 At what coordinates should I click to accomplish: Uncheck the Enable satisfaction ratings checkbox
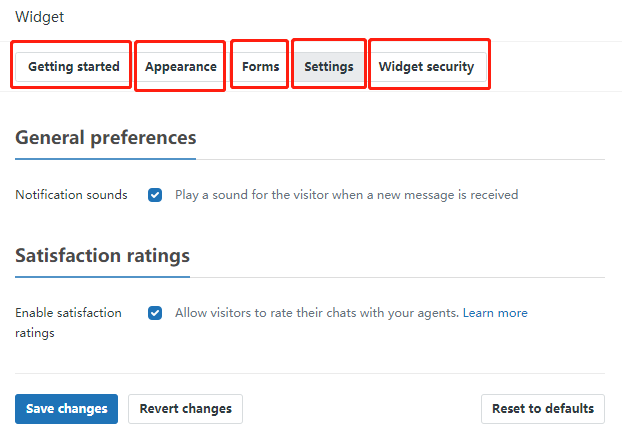155,313
